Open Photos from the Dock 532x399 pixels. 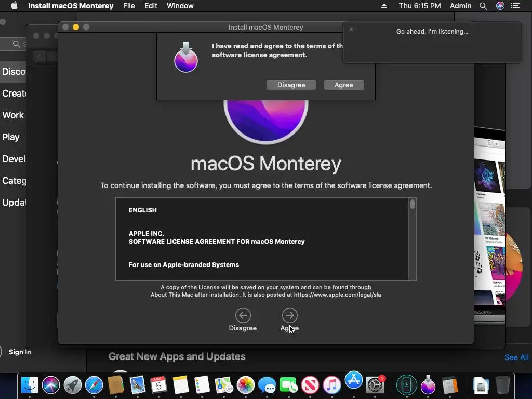[x=246, y=386]
